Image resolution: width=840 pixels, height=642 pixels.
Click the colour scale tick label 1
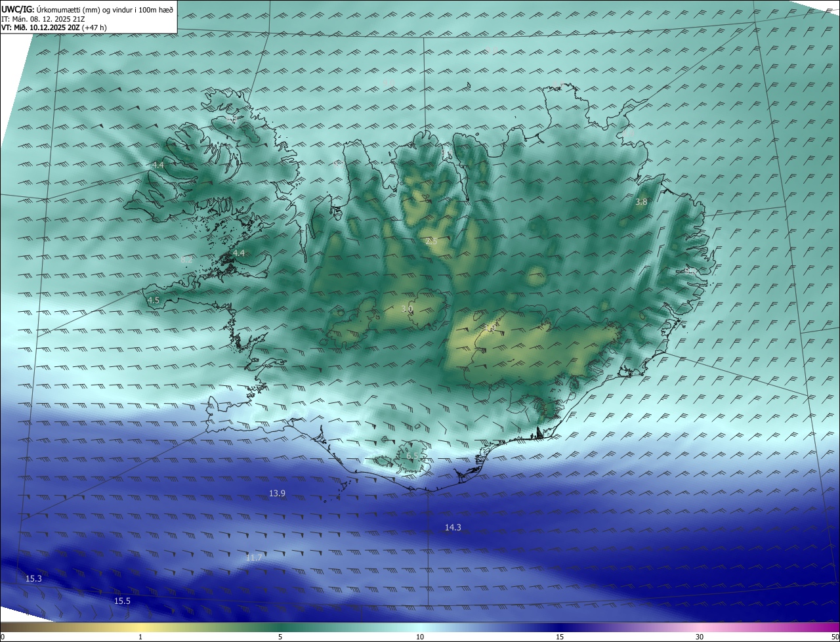[x=140, y=637]
